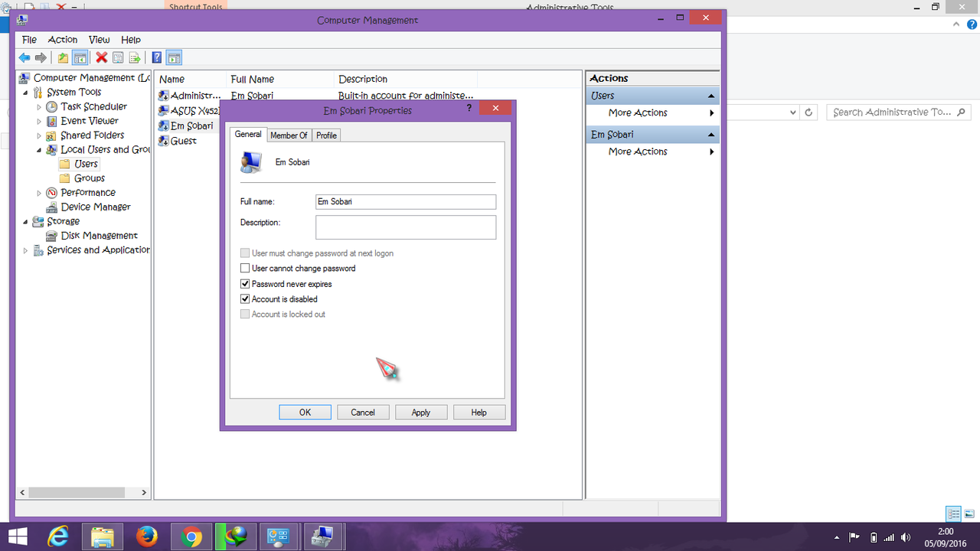Click the Forward arrow in toolbar

(x=41, y=57)
